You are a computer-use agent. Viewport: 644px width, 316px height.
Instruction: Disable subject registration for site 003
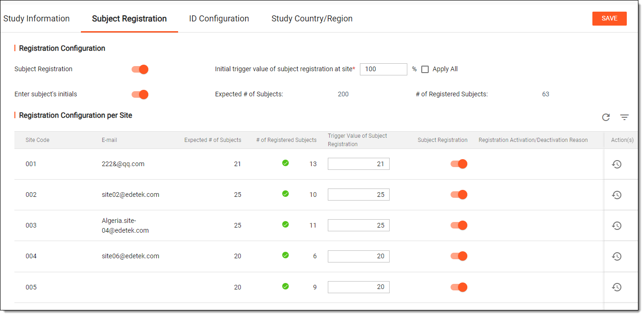tap(459, 225)
